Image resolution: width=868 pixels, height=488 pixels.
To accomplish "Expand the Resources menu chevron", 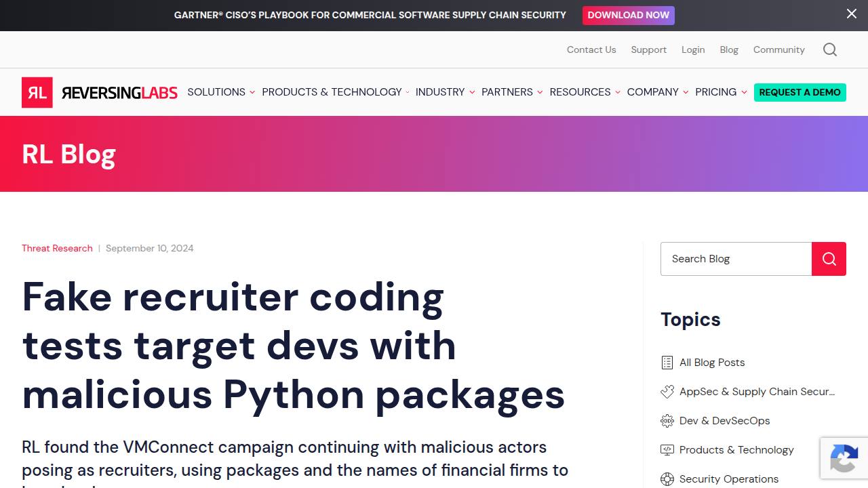I will (618, 92).
